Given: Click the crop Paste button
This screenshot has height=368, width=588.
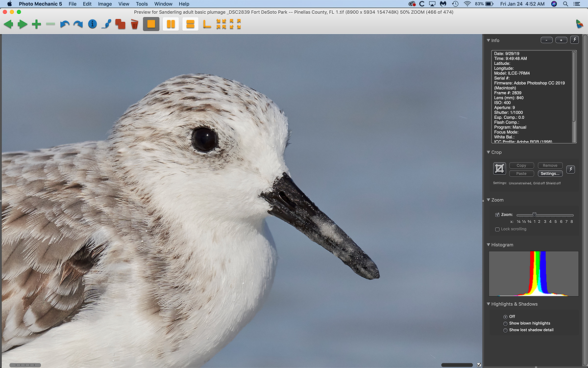Looking at the screenshot, I should tap(521, 173).
